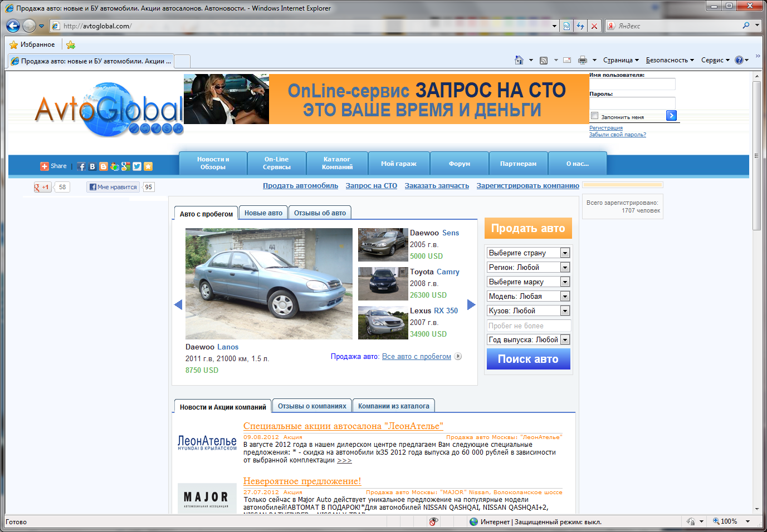The height and width of the screenshot is (532, 767).
Task: Go back with the browser Back arrow
Action: (x=13, y=26)
